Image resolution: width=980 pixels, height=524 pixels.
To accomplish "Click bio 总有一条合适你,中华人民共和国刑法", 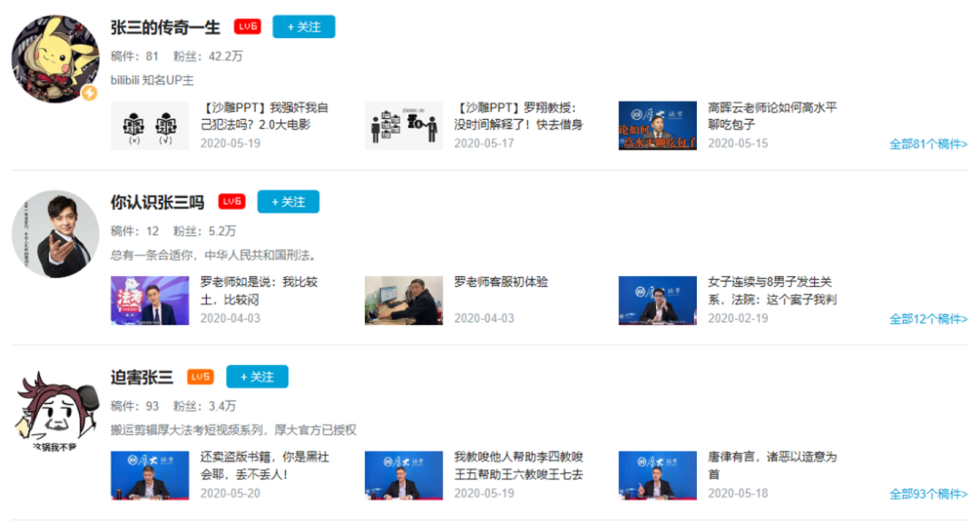I will pyautogui.click(x=215, y=255).
